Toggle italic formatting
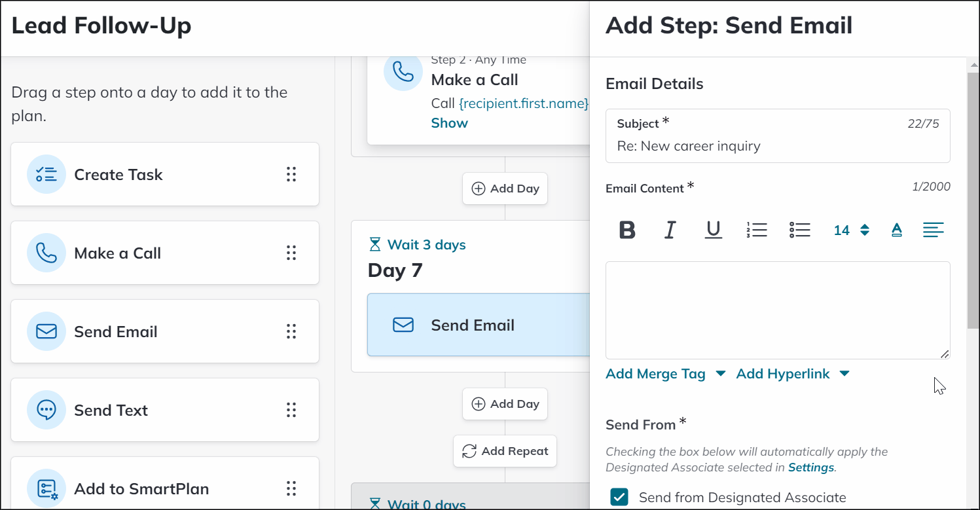Viewport: 980px width, 510px height. tap(670, 230)
